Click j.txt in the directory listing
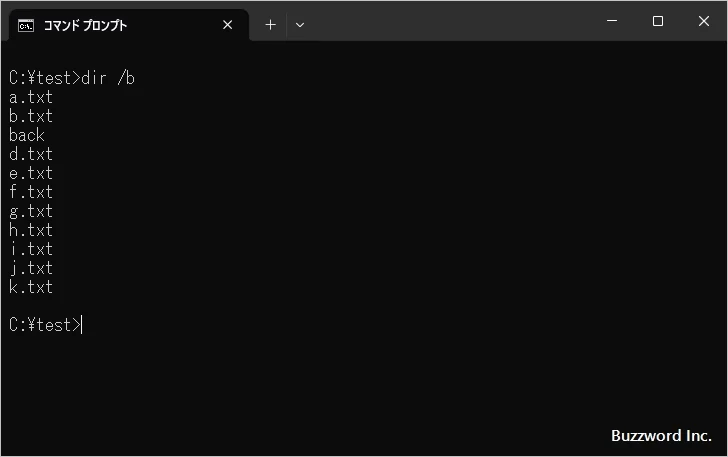The height and width of the screenshot is (457, 728). pos(31,268)
